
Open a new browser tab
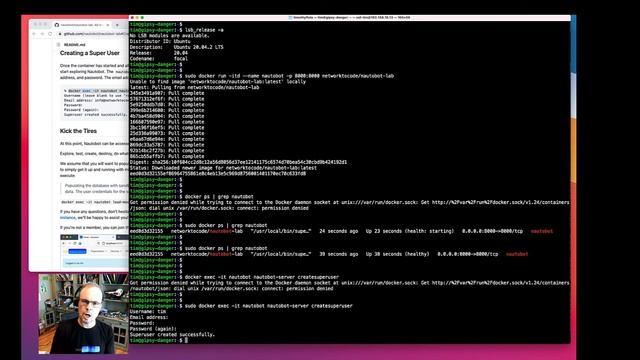tap(118, 25)
